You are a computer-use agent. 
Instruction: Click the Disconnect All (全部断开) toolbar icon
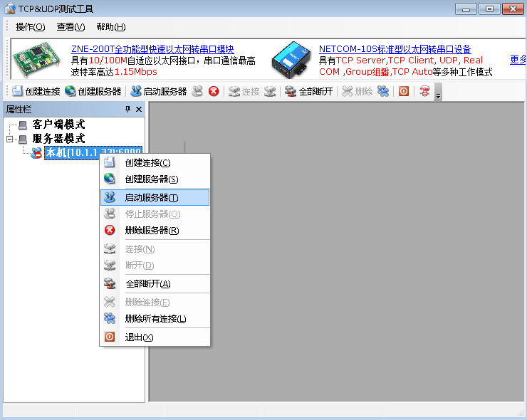pyautogui.click(x=291, y=91)
